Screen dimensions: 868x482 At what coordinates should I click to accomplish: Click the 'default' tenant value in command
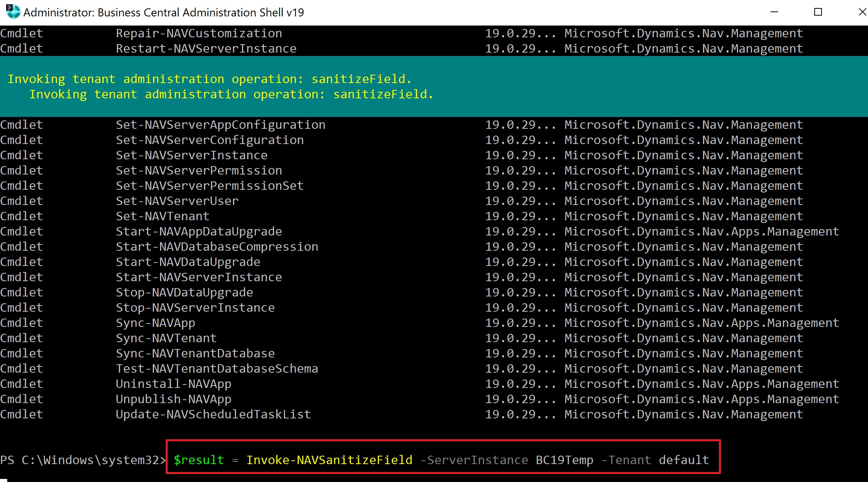click(684, 460)
